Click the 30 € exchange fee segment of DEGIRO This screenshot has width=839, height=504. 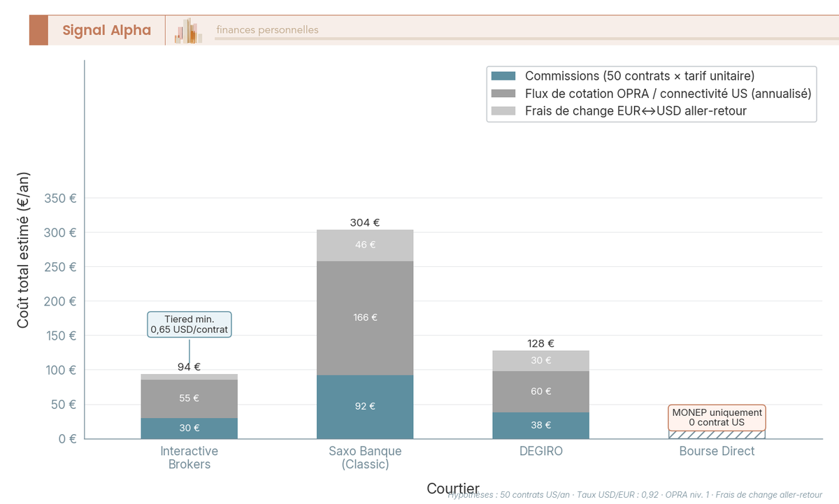pyautogui.click(x=540, y=361)
